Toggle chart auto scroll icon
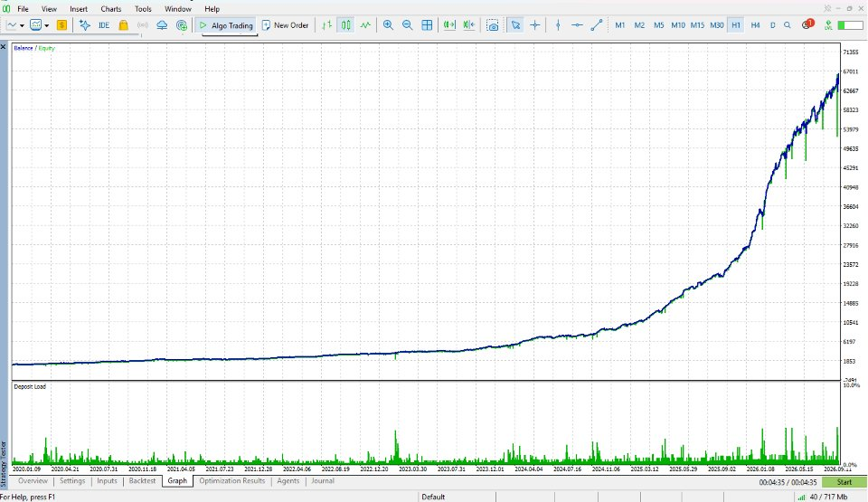The width and height of the screenshot is (868, 502). coord(449,25)
